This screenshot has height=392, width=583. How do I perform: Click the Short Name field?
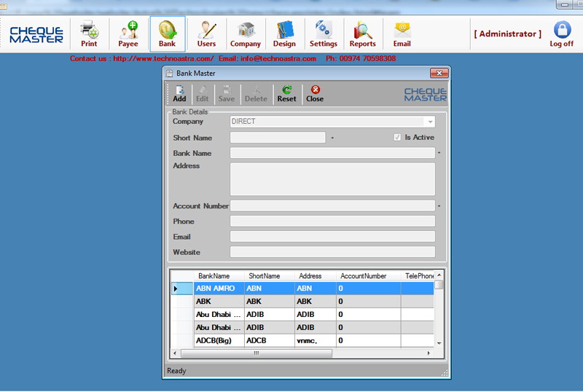[278, 137]
